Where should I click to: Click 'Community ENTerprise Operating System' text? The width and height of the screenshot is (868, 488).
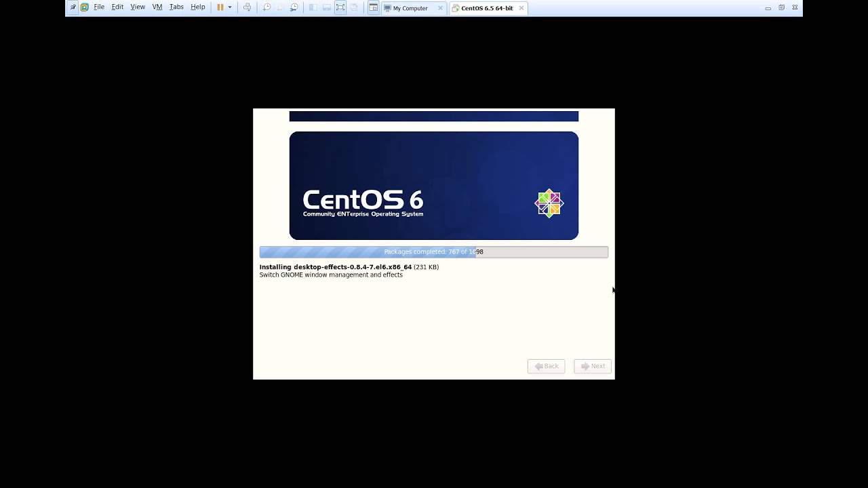click(x=363, y=214)
